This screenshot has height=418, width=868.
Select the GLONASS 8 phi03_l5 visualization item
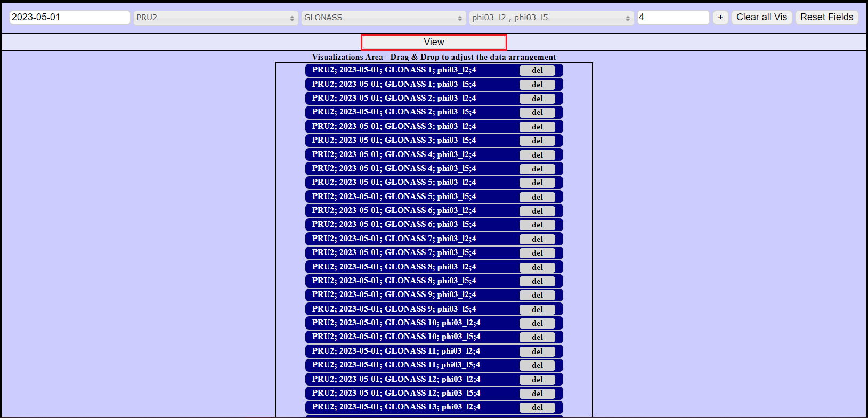coord(394,281)
